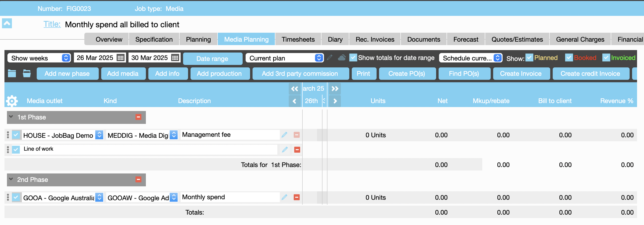Click Add new phase button
Image resolution: width=644 pixels, height=225 pixels.
click(x=67, y=73)
